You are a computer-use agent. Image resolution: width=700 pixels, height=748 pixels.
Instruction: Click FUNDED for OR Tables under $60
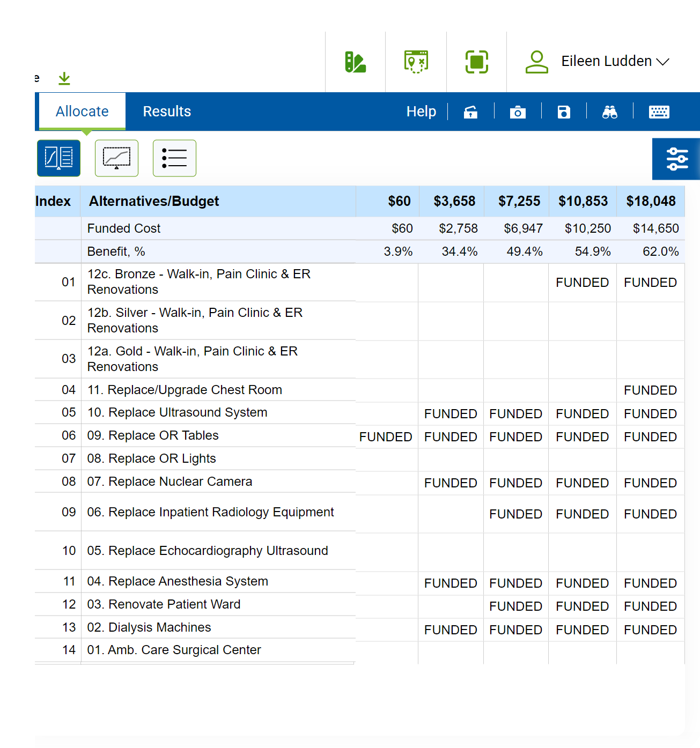(386, 437)
